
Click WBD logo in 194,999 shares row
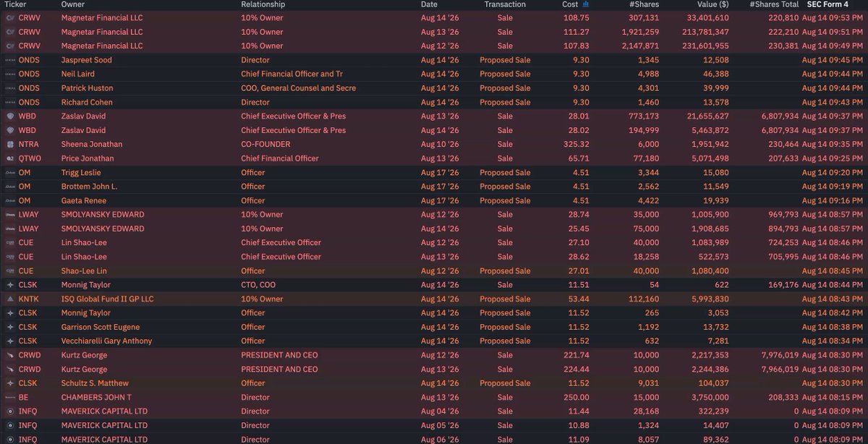pyautogui.click(x=10, y=130)
